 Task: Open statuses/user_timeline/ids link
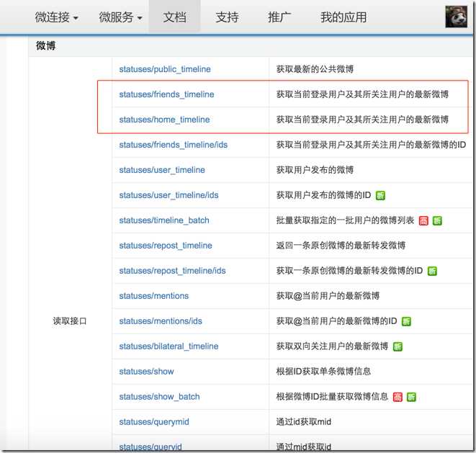[x=169, y=195]
